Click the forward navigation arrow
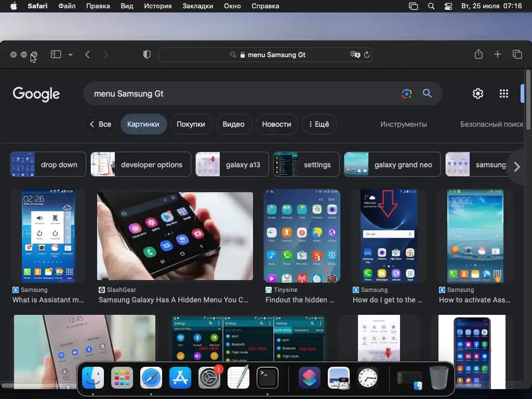The width and height of the screenshot is (532, 399). tap(105, 54)
